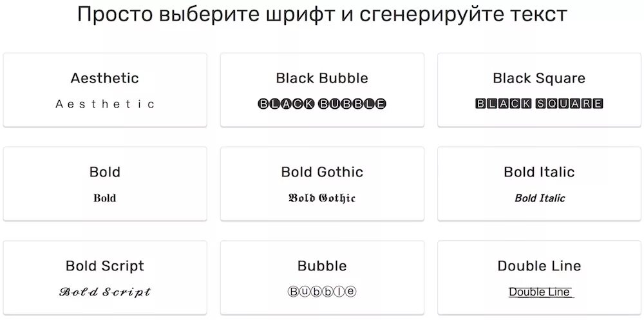
Task: Click the slanted Bold Italic preview sample
Action: 540,198
